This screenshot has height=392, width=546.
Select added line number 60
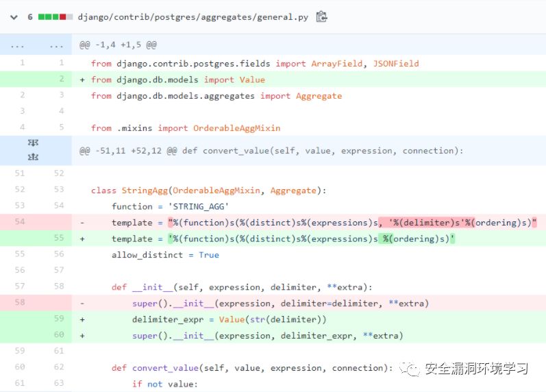59,335
